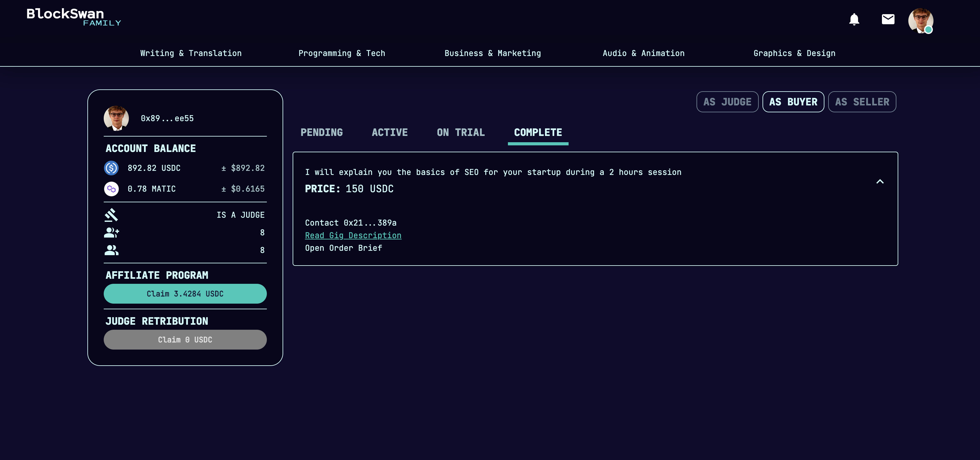The height and width of the screenshot is (460, 980).
Task: Claim 3.4284 USDC affiliate reward
Action: pyautogui.click(x=185, y=294)
